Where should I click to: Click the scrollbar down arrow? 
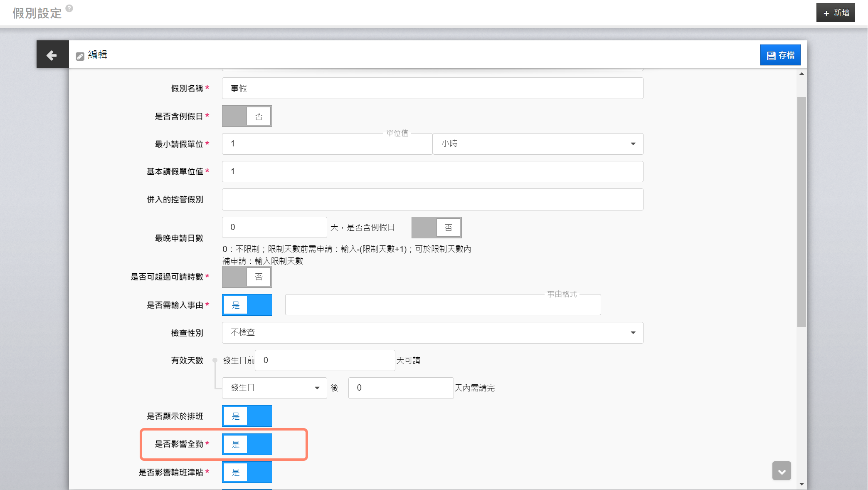pos(801,484)
